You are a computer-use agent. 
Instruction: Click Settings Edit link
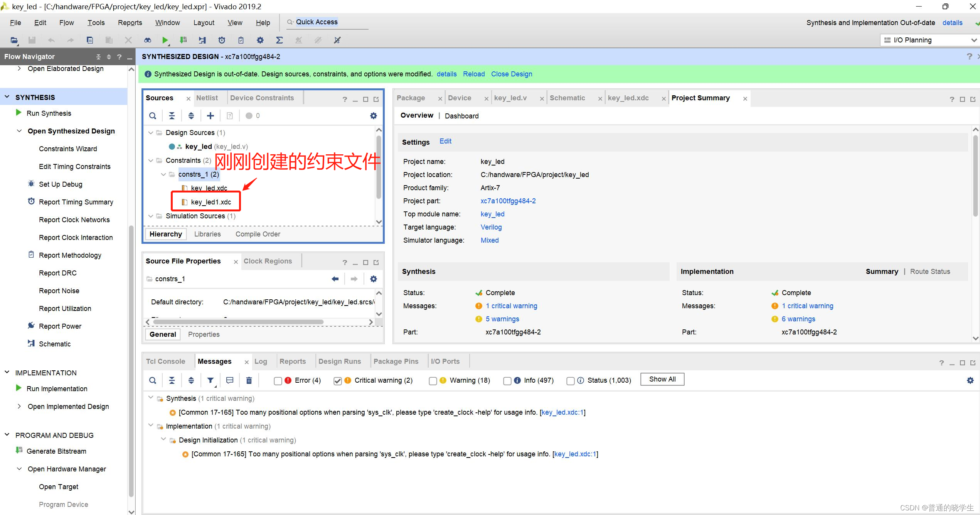click(445, 141)
